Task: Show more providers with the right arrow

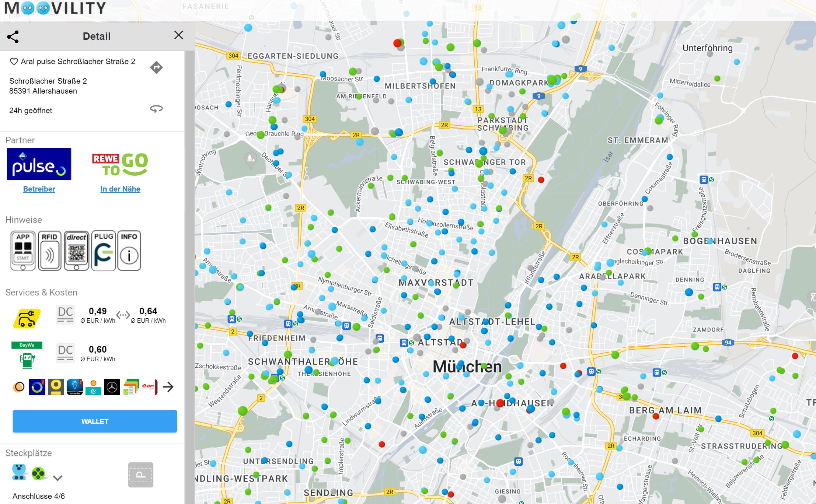Action: pos(168,387)
